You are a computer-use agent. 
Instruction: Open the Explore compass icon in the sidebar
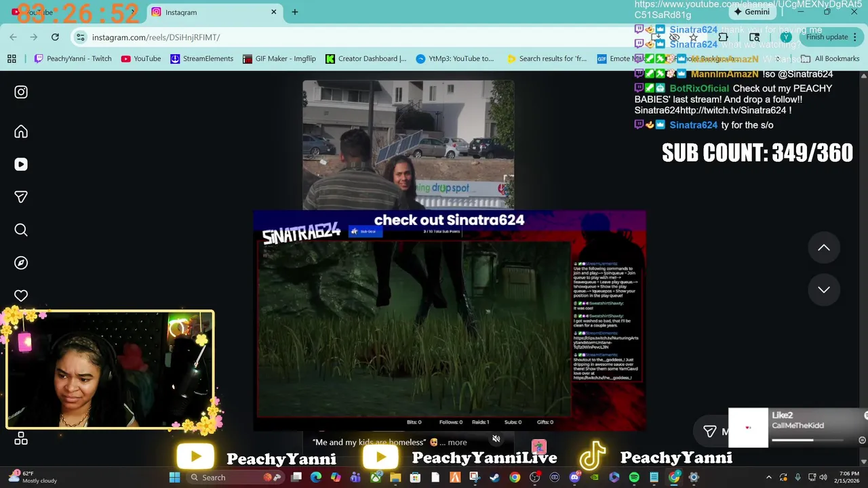point(21,263)
